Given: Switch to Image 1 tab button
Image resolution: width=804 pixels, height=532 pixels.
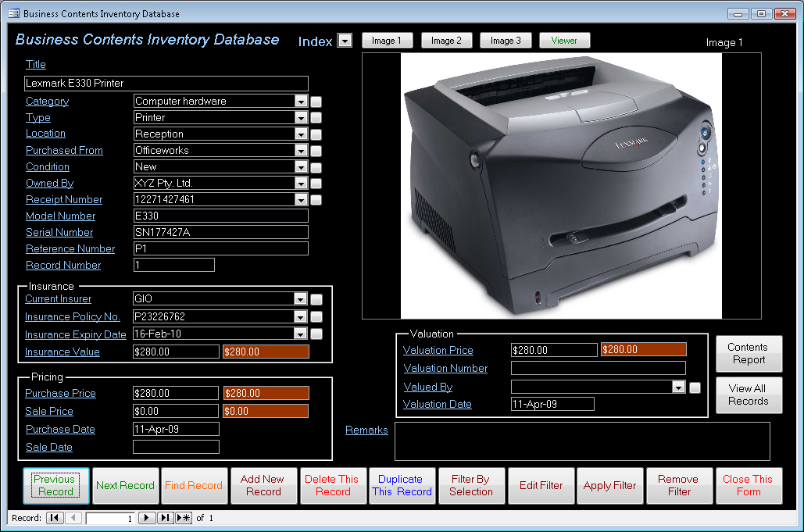Looking at the screenshot, I should (x=387, y=41).
